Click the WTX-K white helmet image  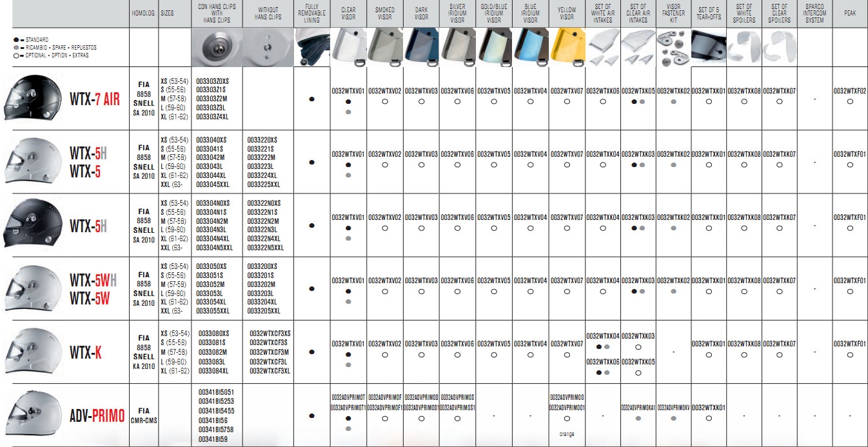33,352
